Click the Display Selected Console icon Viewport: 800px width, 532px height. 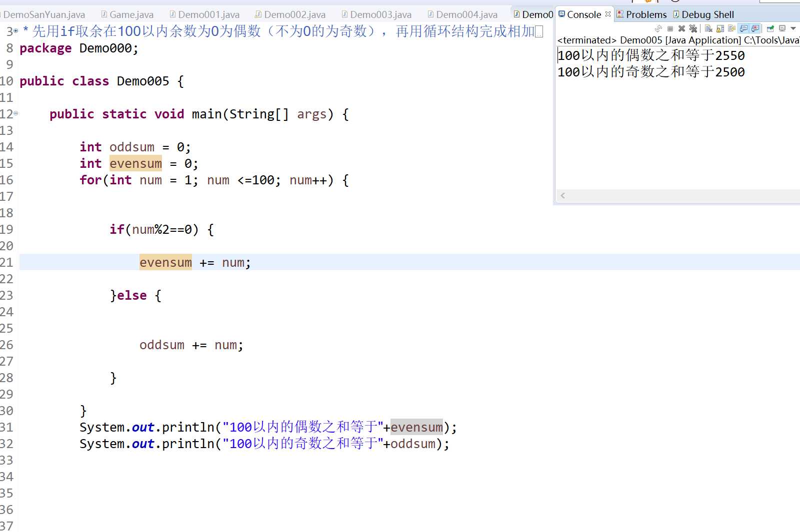point(782,28)
